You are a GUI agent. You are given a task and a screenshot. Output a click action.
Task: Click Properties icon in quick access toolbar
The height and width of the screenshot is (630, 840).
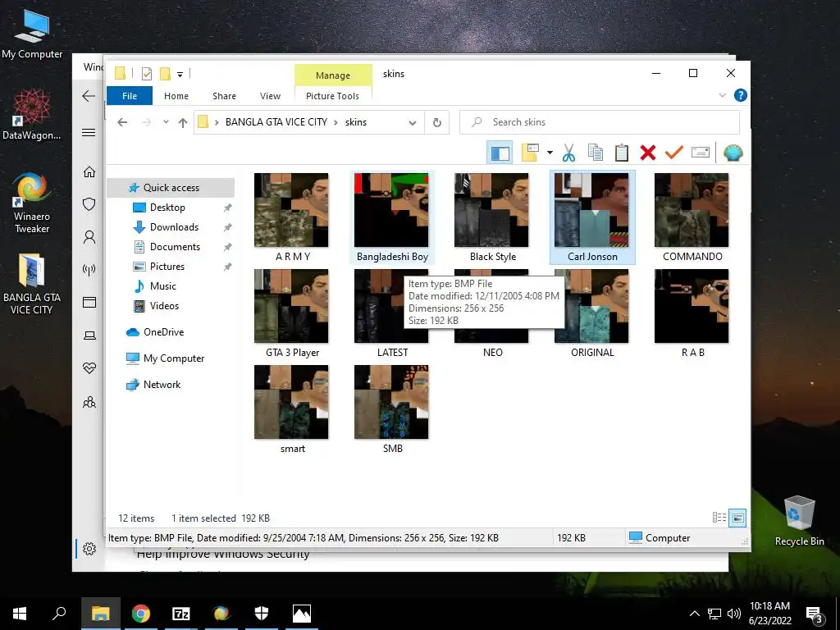(146, 74)
